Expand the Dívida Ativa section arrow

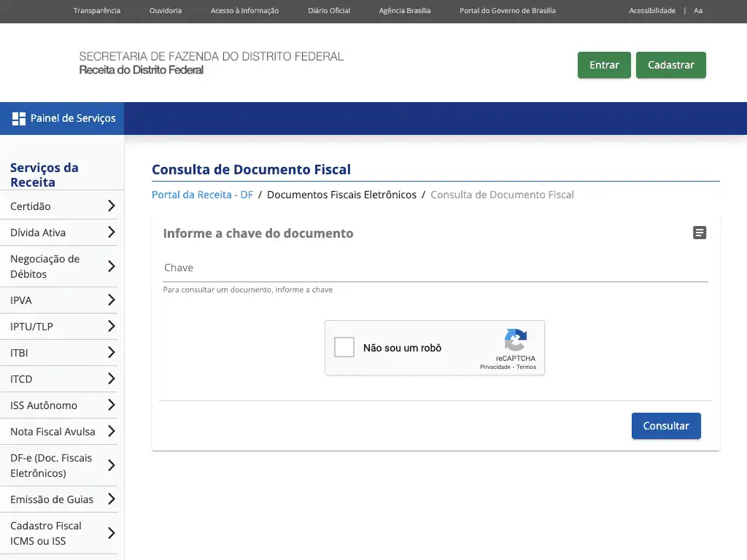(111, 233)
